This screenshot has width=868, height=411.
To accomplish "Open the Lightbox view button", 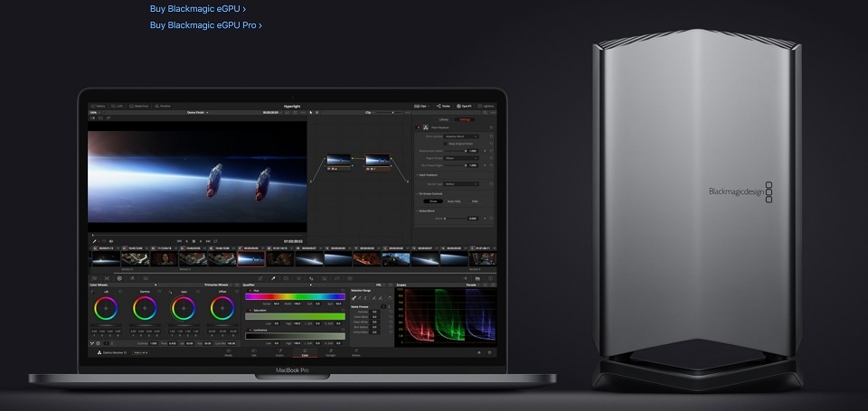I will pyautogui.click(x=486, y=106).
